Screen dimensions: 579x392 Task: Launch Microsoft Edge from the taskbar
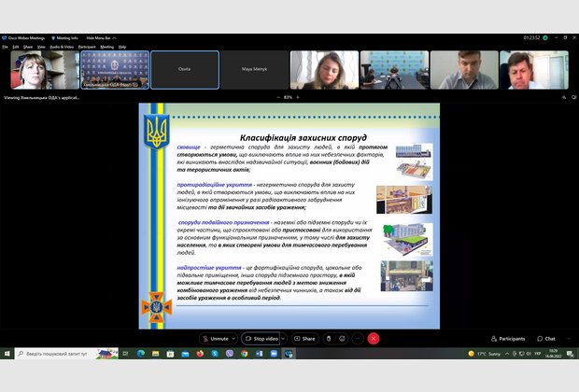[x=141, y=354]
